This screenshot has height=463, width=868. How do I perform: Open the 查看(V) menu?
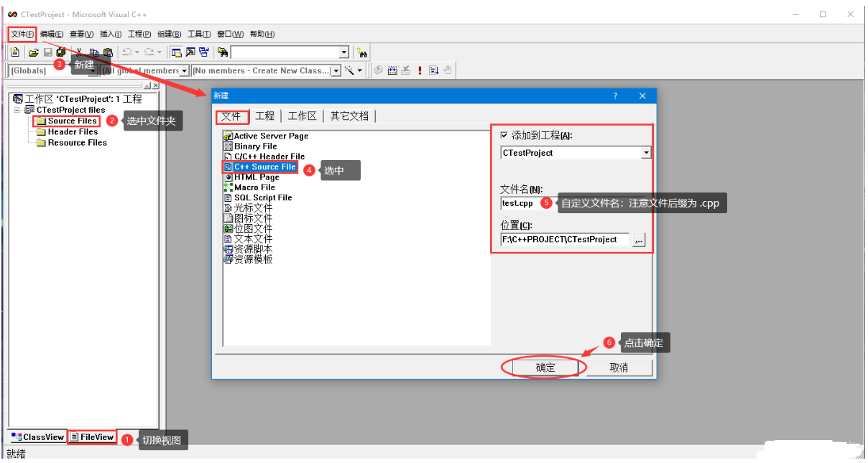pos(82,34)
